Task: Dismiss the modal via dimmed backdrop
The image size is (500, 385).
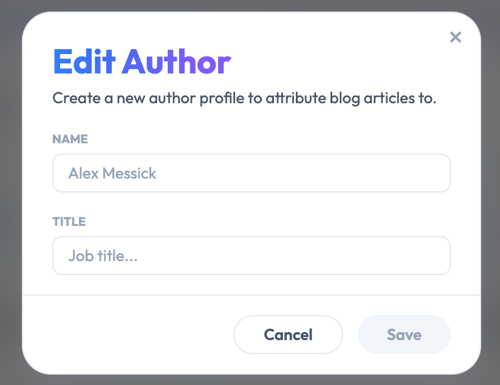Action: click(10, 200)
